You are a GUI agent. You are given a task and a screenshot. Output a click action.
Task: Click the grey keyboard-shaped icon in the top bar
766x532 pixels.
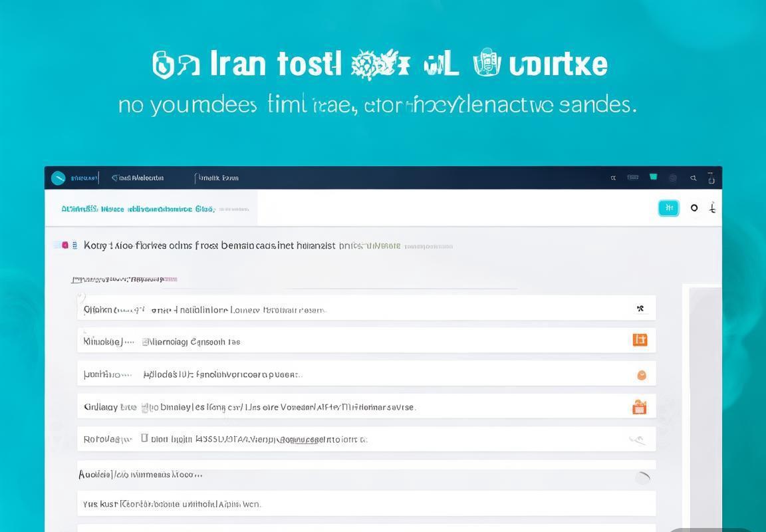click(632, 178)
